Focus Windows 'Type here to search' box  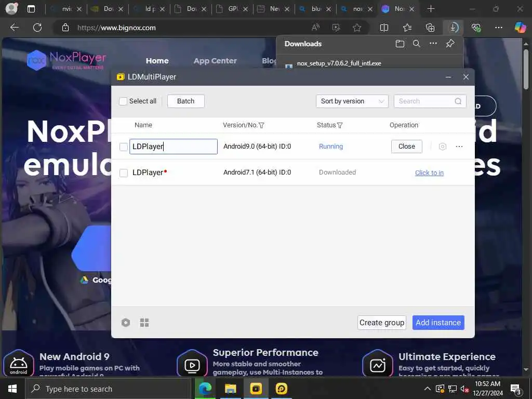108,389
